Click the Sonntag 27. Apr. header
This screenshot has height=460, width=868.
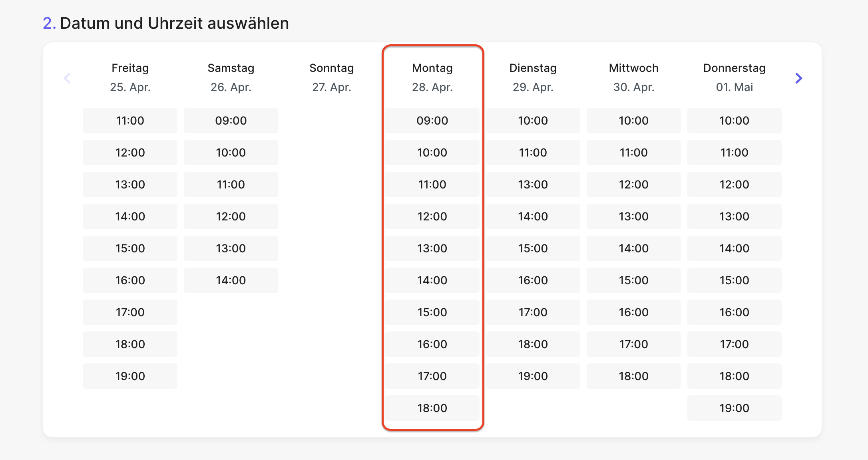332,77
